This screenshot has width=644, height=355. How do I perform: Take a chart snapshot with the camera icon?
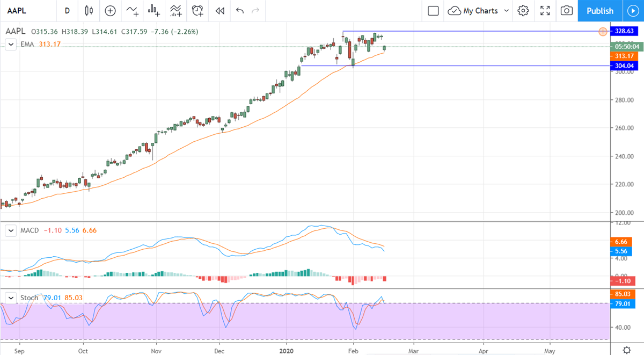566,11
